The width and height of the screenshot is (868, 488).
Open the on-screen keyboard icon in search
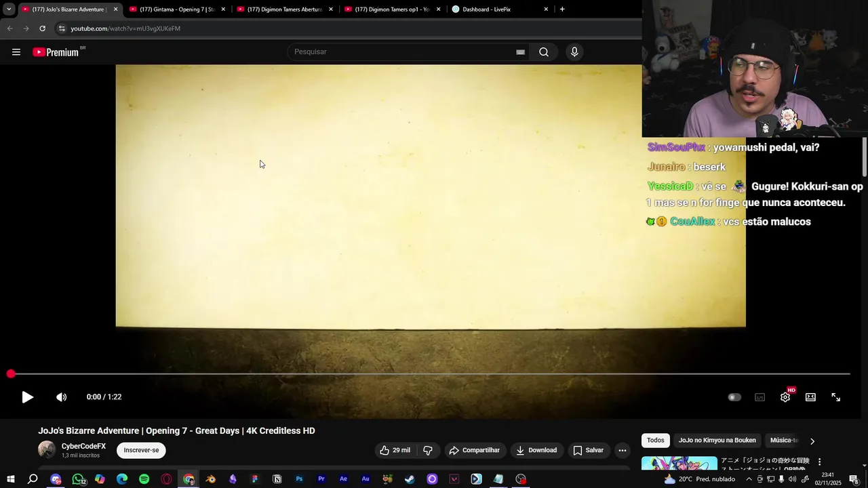(520, 52)
